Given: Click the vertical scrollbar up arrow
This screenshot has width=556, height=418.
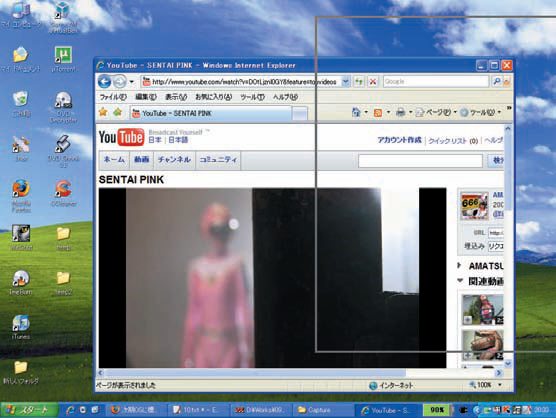Looking at the screenshot, I should point(508,129).
